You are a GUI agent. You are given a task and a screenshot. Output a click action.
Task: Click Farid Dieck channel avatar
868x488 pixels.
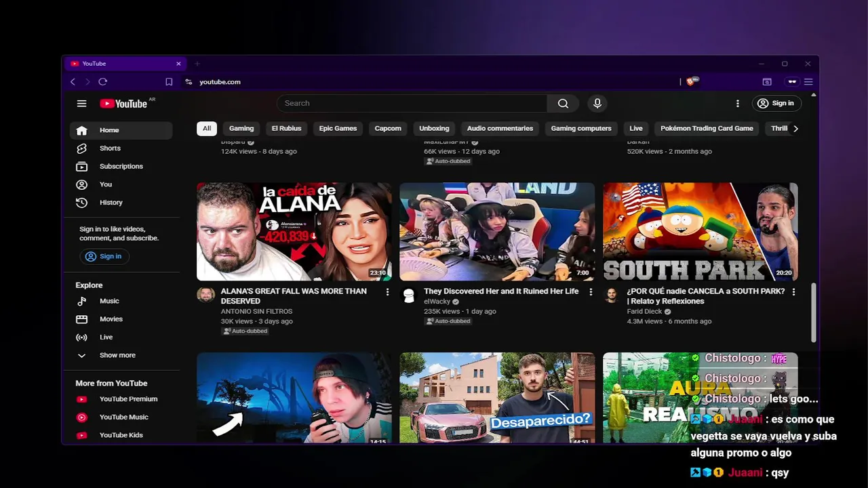[612, 295]
